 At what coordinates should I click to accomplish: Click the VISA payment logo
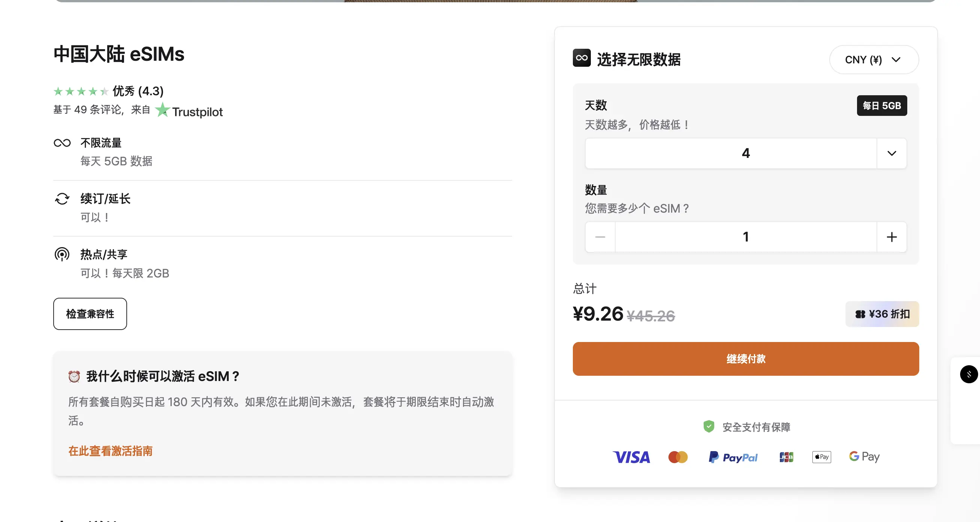[x=631, y=457]
